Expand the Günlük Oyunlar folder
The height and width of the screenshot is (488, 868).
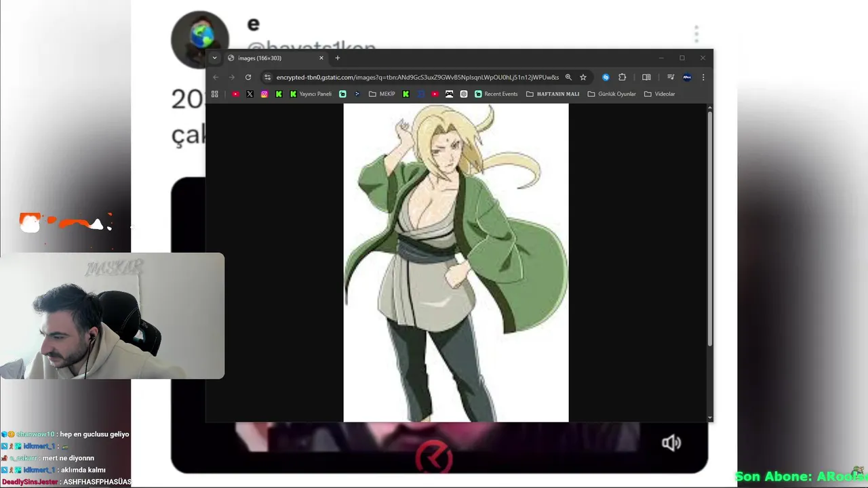coord(612,94)
